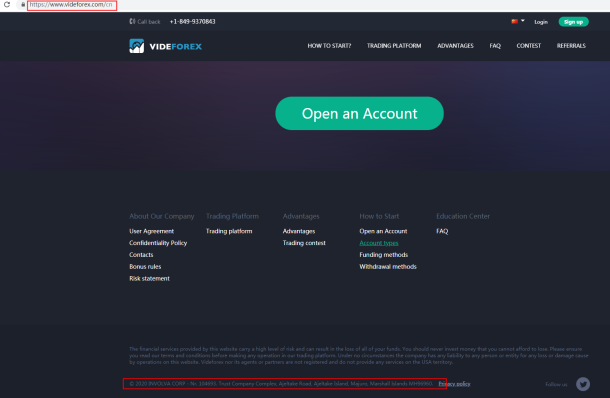The height and width of the screenshot is (398, 610).
Task: Open Advantages footer link
Action: point(299,231)
